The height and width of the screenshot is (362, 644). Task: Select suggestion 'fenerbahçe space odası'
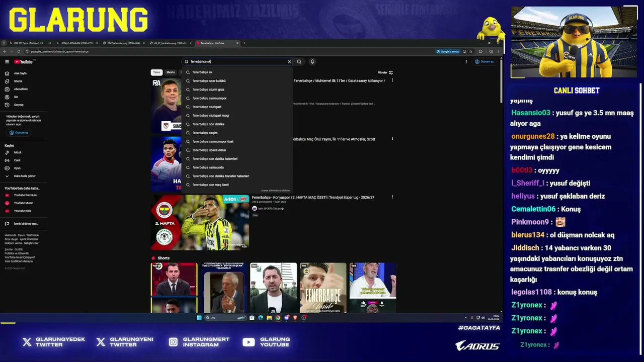(x=237, y=150)
